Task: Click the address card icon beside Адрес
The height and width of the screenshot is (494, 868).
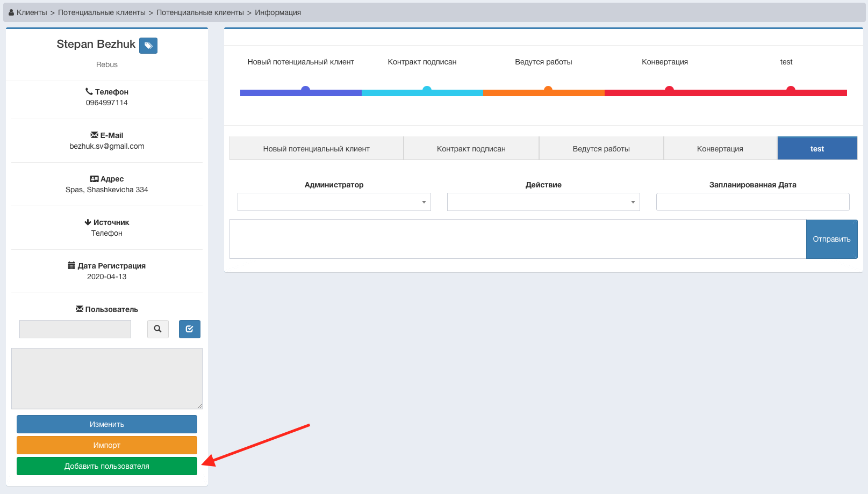Action: (x=95, y=179)
